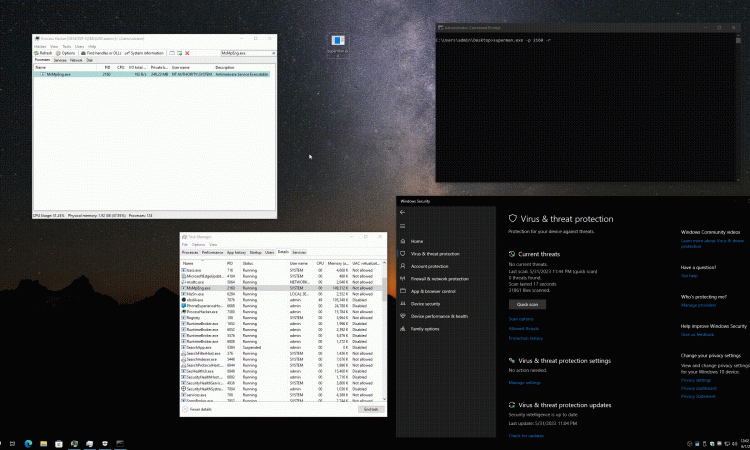Image resolution: width=750 pixels, height=450 pixels.
Task: Open Options in Process Hacker toolbar
Action: tap(66, 53)
